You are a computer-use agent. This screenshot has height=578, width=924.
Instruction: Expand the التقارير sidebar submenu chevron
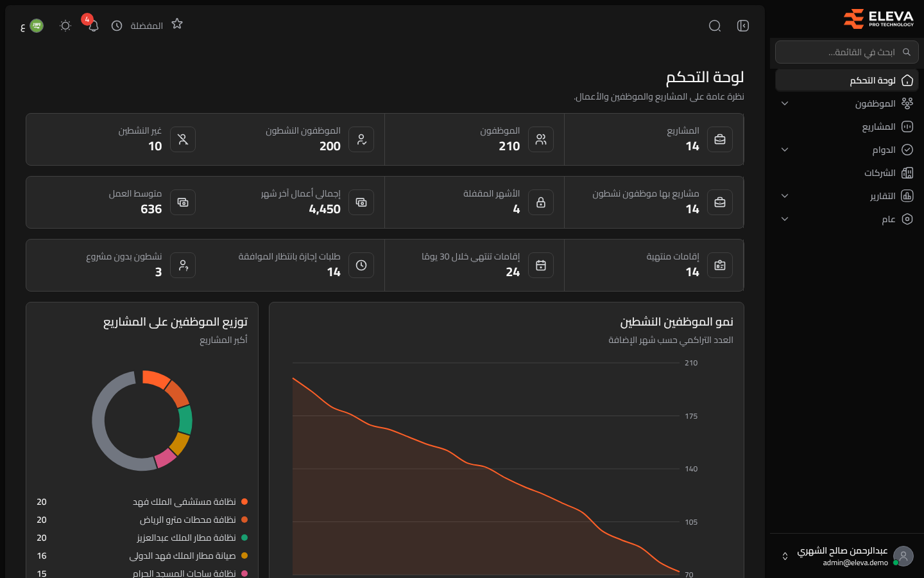point(785,196)
